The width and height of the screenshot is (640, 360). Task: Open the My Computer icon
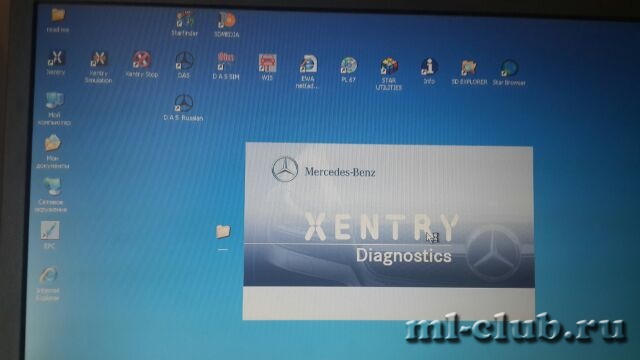pos(54,109)
